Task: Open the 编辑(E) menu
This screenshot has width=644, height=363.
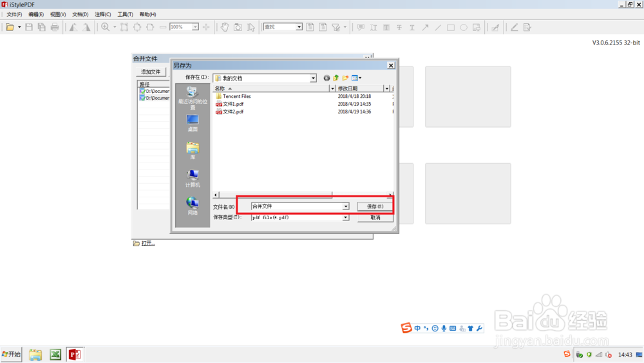Action: tap(36, 14)
